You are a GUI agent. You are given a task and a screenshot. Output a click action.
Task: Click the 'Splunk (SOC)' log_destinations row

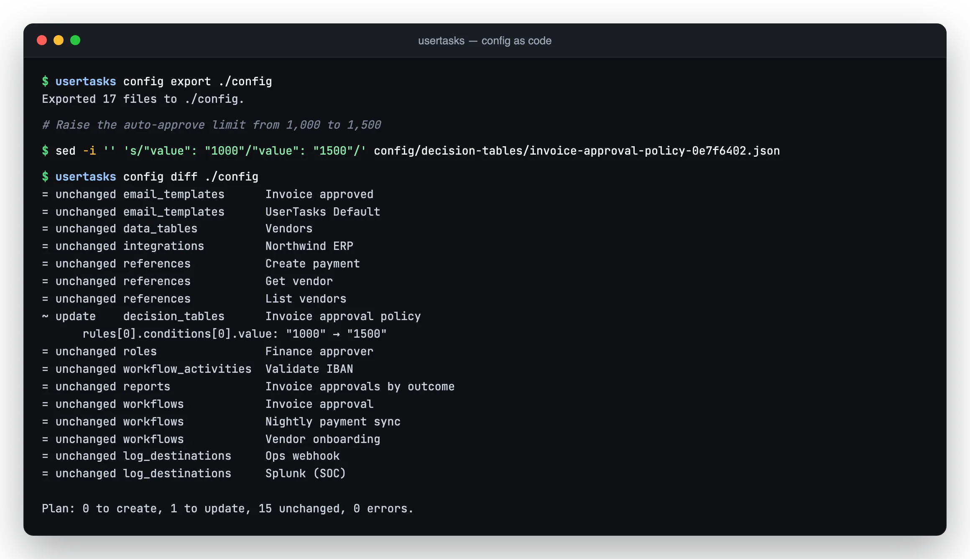click(x=194, y=473)
